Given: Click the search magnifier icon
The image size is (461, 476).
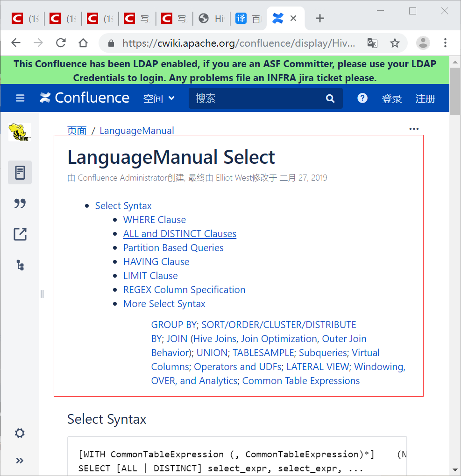Looking at the screenshot, I should click(330, 98).
